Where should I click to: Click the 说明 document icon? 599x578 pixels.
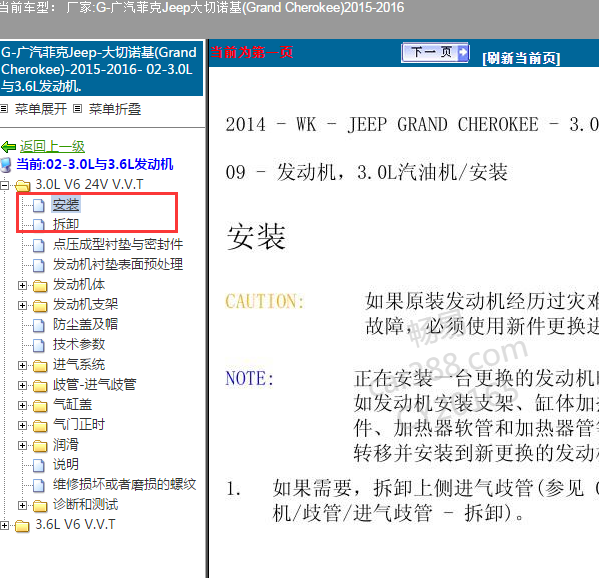(x=38, y=465)
